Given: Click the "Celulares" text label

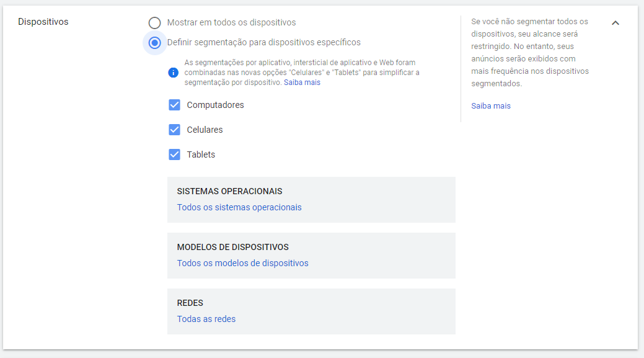Looking at the screenshot, I should [x=205, y=130].
